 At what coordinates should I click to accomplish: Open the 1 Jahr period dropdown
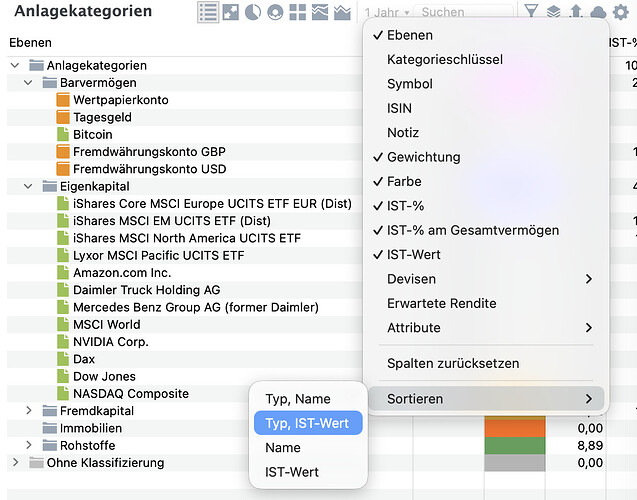tap(384, 12)
